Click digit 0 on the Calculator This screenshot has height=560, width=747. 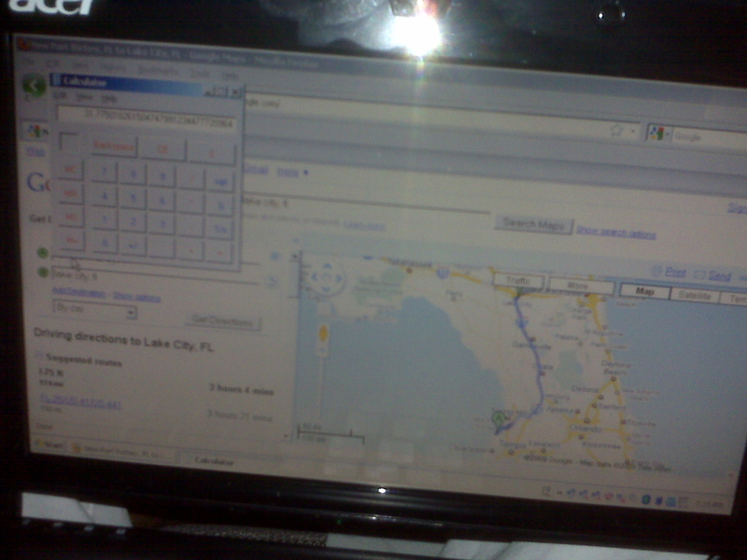click(105, 243)
